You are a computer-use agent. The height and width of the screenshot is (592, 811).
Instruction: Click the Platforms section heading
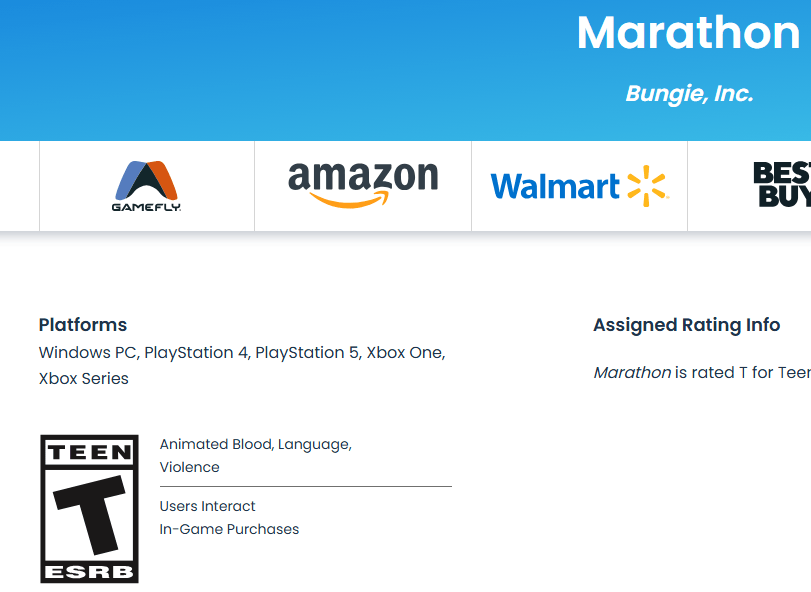[83, 325]
